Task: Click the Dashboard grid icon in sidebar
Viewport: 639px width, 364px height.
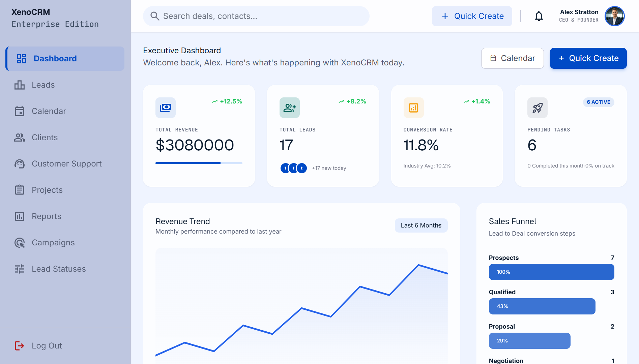Action: tap(22, 59)
